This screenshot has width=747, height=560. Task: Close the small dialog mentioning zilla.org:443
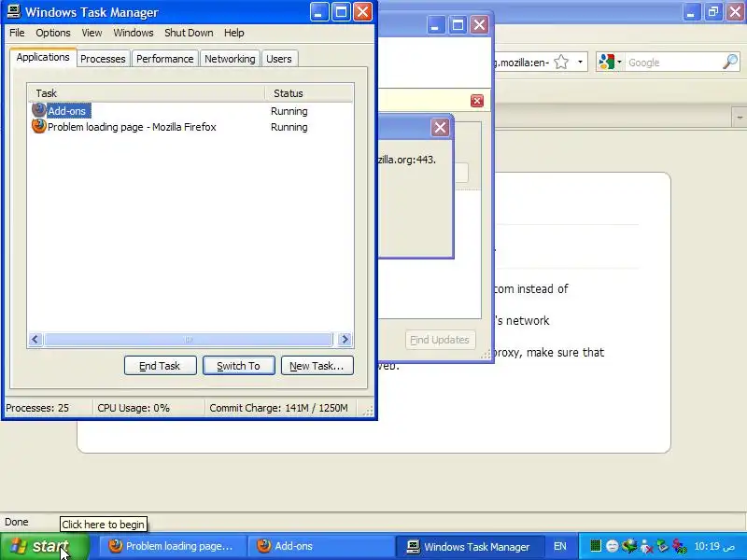pyautogui.click(x=440, y=127)
